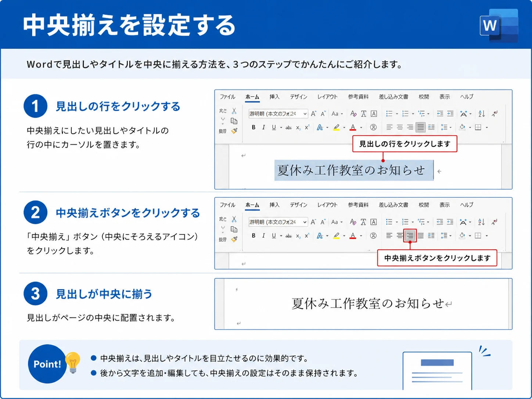This screenshot has width=532, height=399.
Task: Click centered heading 夏休み工作教室のお知らせ in step 3 document
Action: tap(368, 303)
